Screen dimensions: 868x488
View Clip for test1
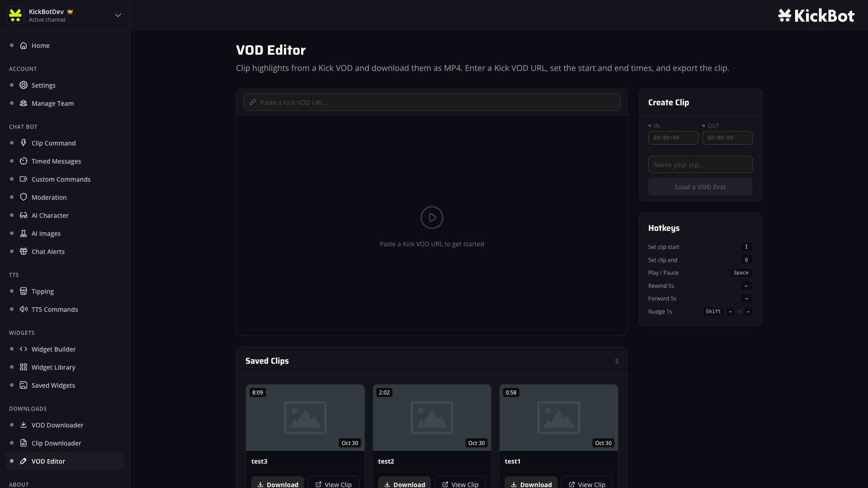tap(587, 483)
